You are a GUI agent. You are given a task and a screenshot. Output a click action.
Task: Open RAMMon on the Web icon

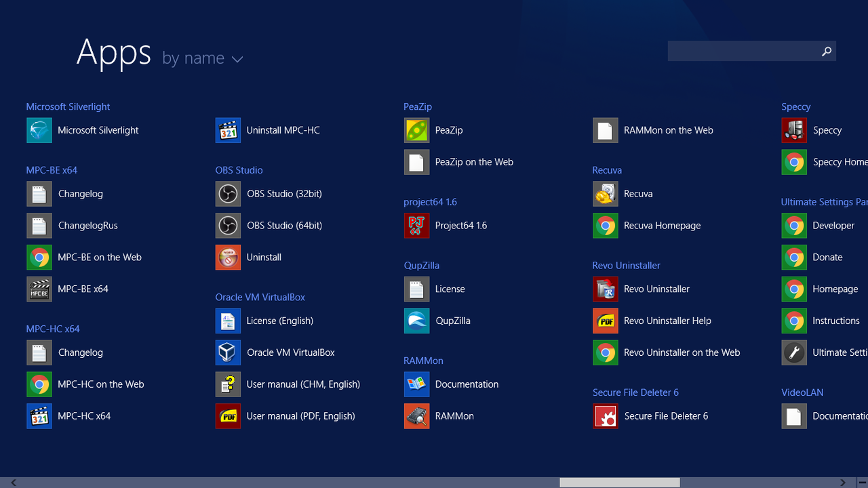pos(605,130)
